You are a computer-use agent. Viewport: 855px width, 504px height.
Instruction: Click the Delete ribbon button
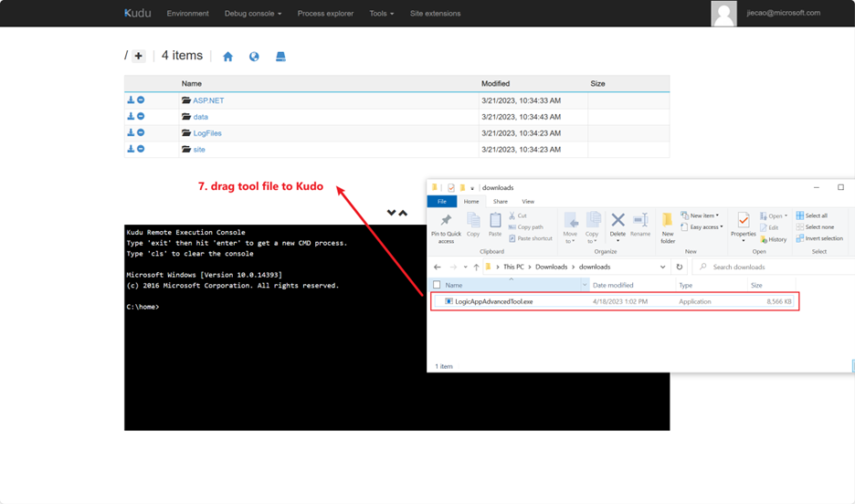(x=617, y=227)
